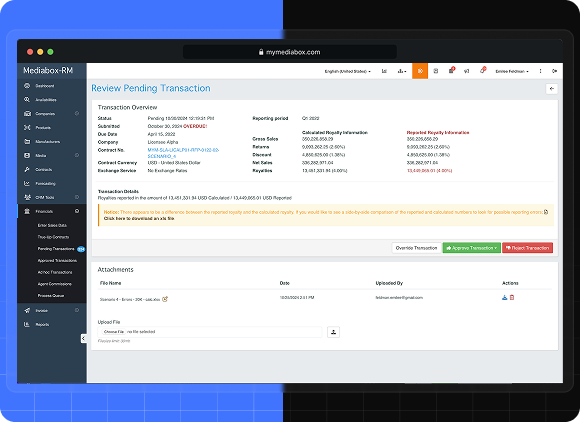The image size is (580, 422).
Task: Open AdHoc Transactions submenu item
Action: point(55,272)
